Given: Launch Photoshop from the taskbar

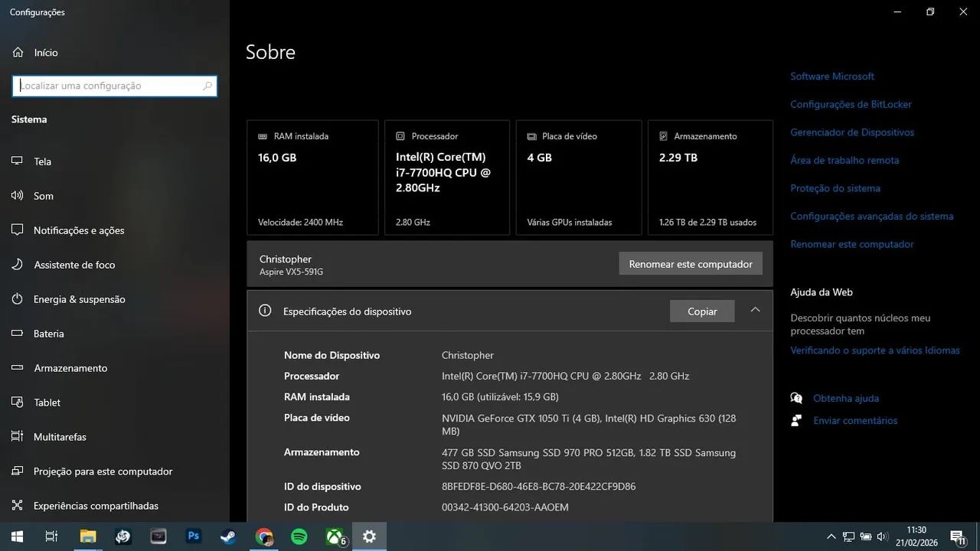Looking at the screenshot, I should point(193,536).
